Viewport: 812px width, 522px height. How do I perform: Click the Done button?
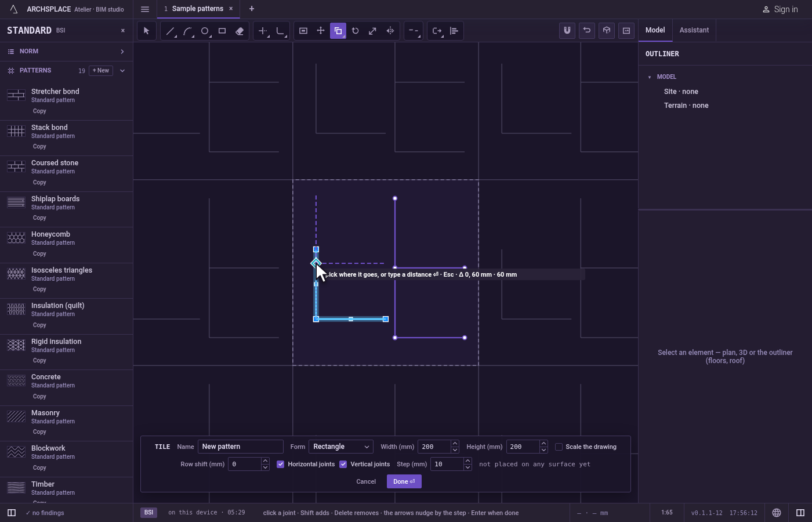click(x=404, y=481)
